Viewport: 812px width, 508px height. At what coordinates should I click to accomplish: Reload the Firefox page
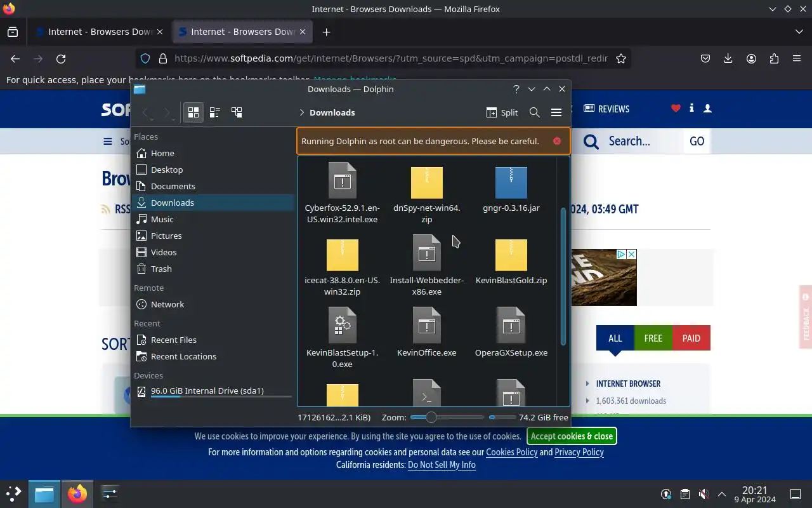[x=61, y=58]
